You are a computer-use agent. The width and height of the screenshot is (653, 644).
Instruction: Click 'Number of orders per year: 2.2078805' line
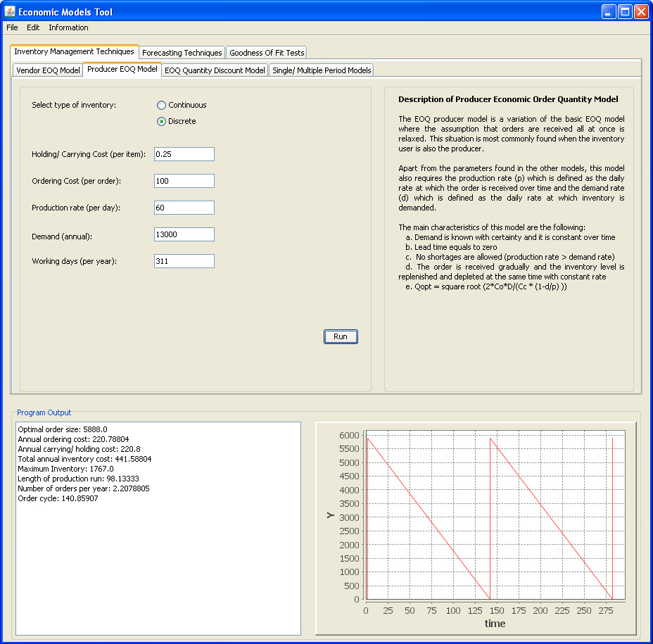[84, 488]
